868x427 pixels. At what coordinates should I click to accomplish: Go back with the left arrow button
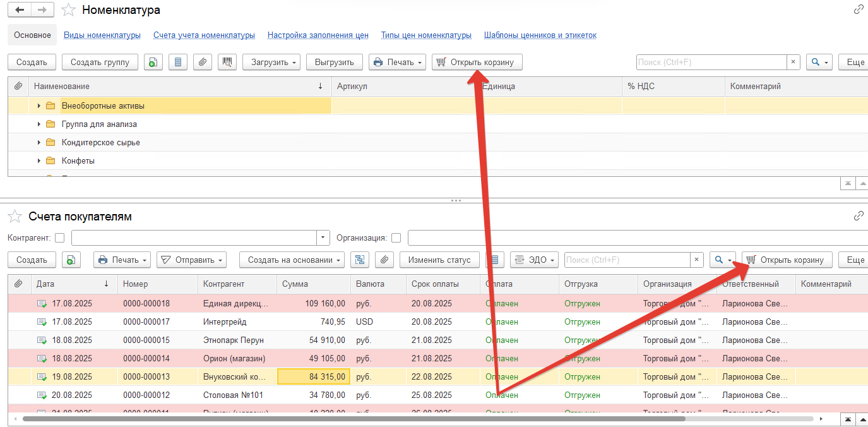20,9
